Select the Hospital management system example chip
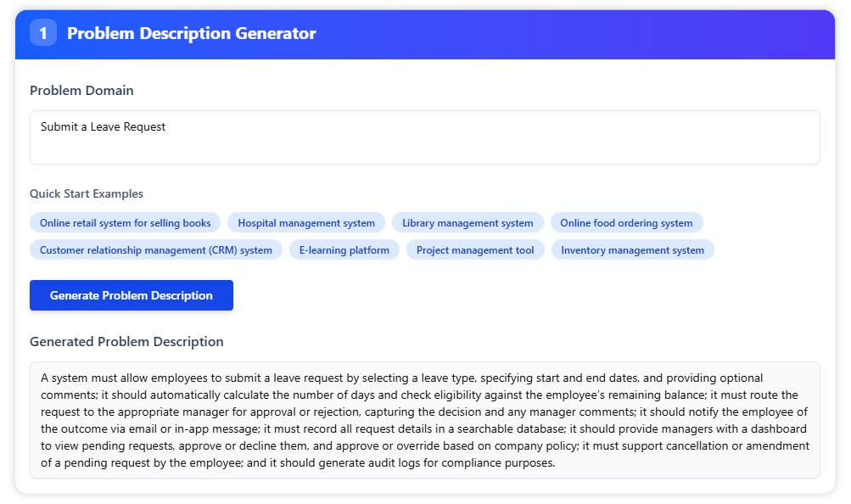 [x=305, y=223]
